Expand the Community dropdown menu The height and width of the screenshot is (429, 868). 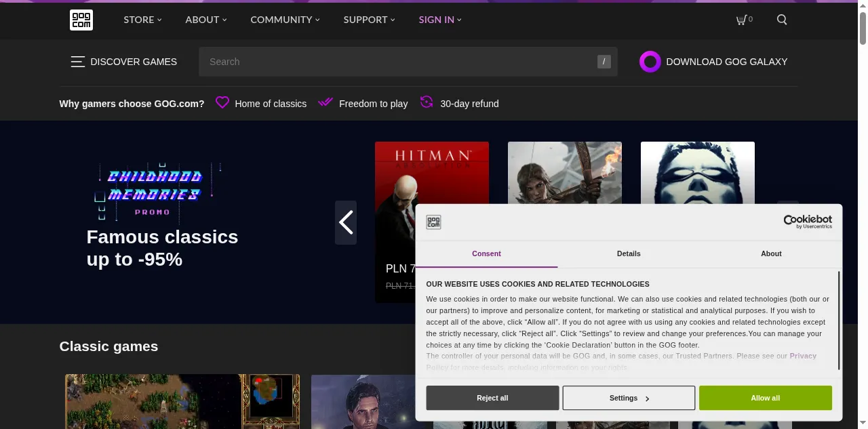(x=285, y=20)
